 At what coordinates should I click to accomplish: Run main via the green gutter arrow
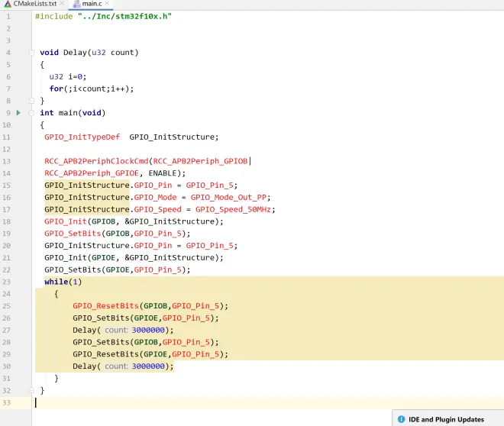[18, 113]
